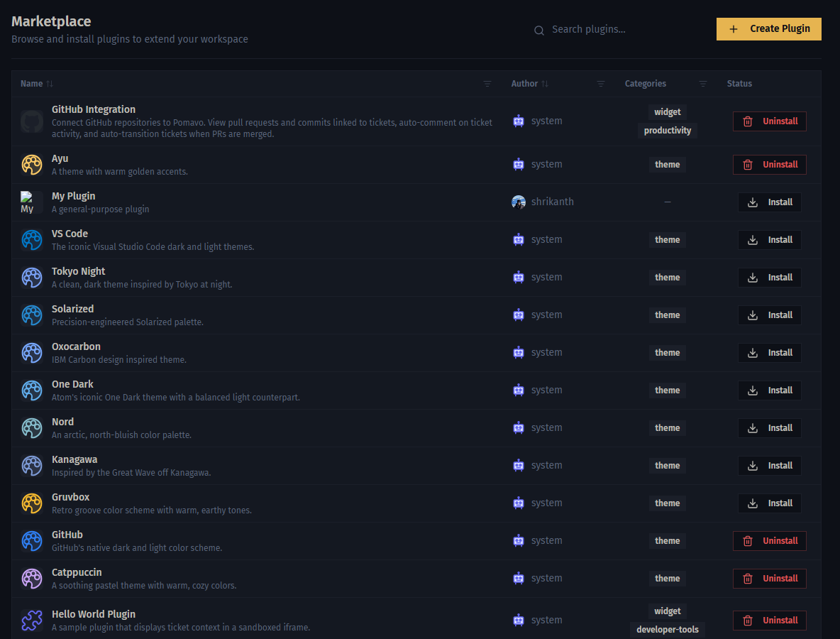
Task: Click the system robot icon in Gruvbox row
Action: (518, 503)
